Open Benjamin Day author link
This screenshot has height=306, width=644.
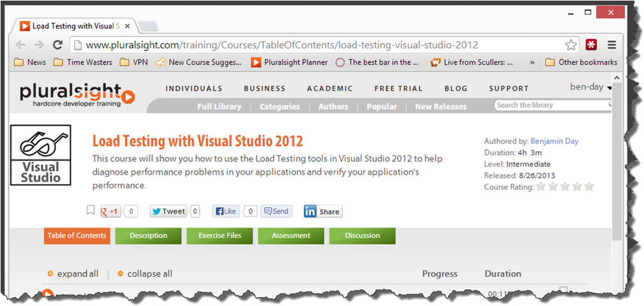click(555, 141)
